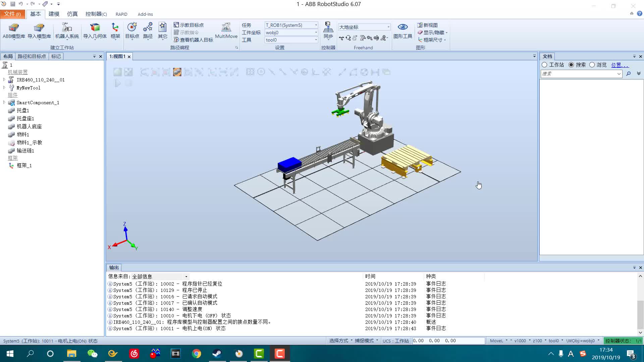Open the 工具 tool0 dropdown
This screenshot has height=362, width=644.
click(291, 40)
